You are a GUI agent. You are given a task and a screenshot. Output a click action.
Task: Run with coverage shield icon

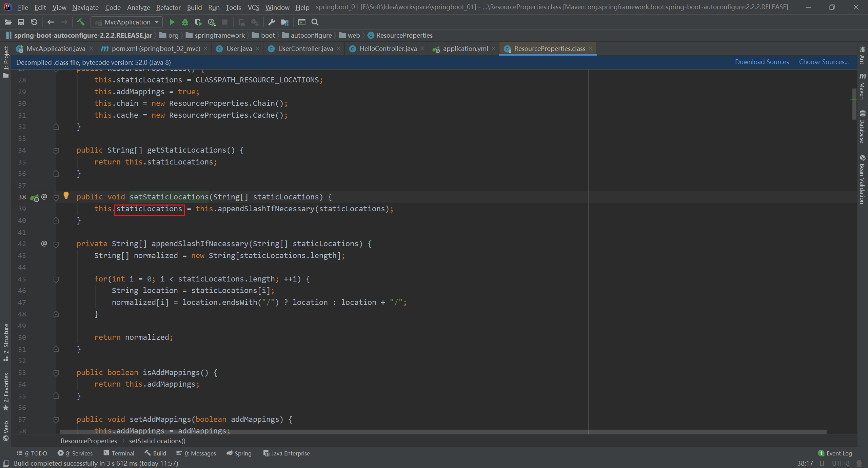tap(198, 22)
